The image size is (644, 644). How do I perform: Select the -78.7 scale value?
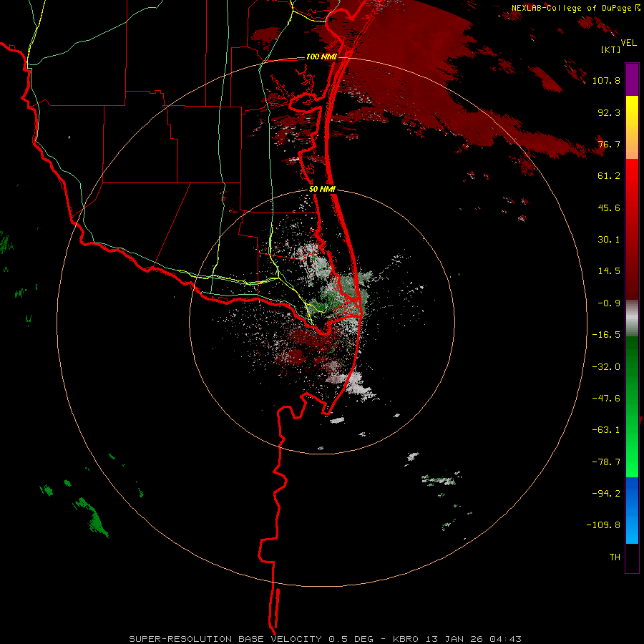[x=606, y=462]
